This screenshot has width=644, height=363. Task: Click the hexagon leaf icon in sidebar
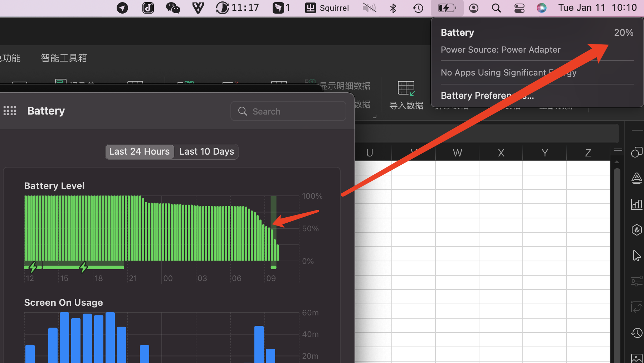pyautogui.click(x=636, y=230)
